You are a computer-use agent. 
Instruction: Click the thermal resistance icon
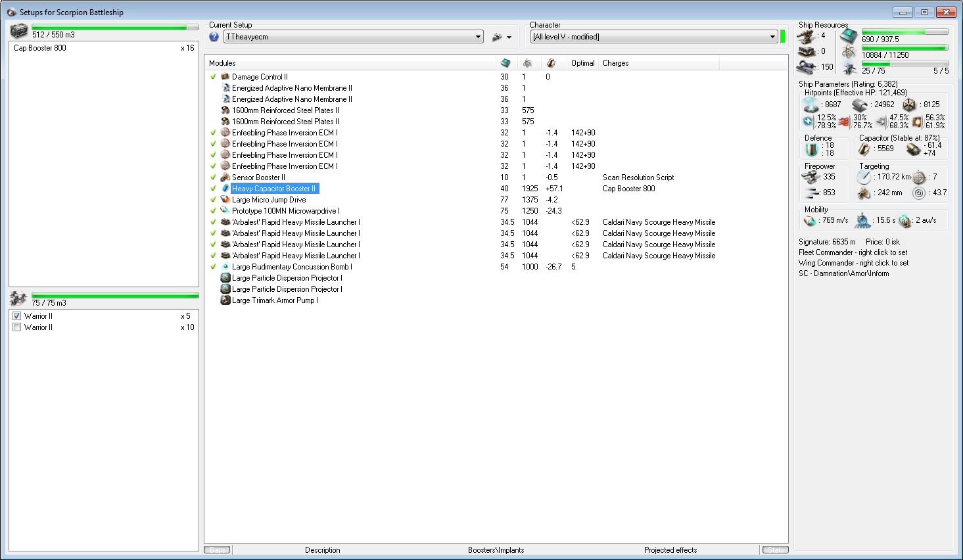(x=845, y=122)
